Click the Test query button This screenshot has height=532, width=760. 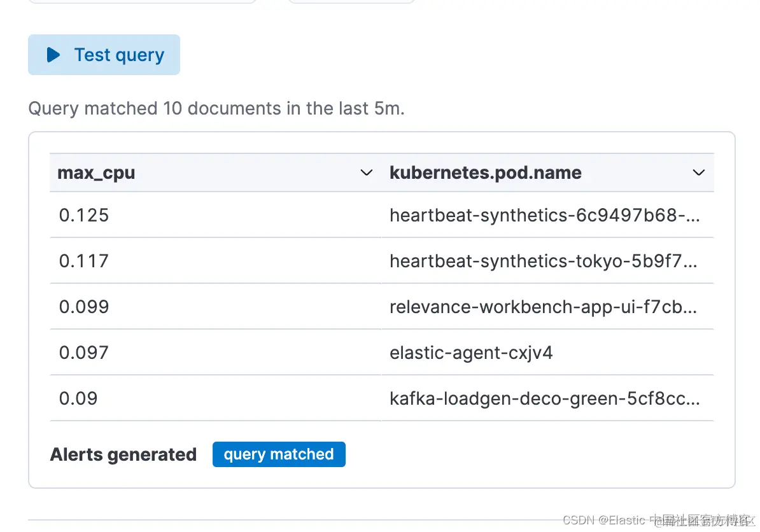104,55
